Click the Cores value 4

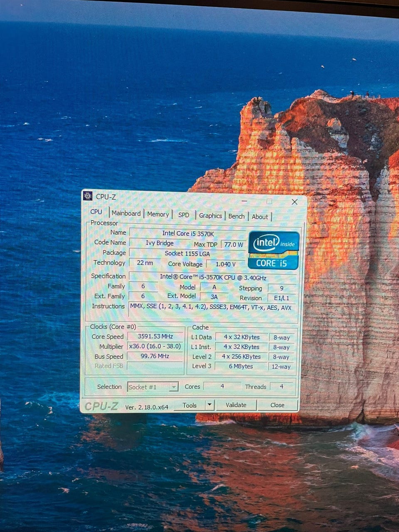[x=222, y=386]
